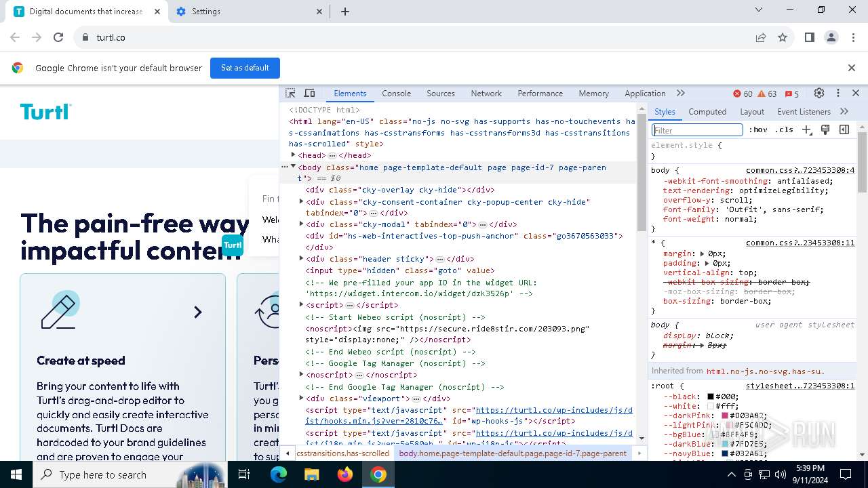Image resolution: width=868 pixels, height=488 pixels.
Task: Toggle Chrome side panel icon
Action: click(x=810, y=38)
